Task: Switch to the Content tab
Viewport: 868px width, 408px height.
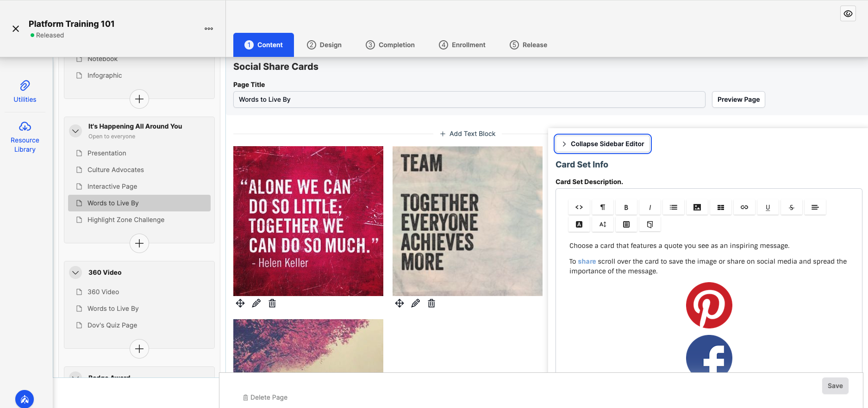Action: click(263, 45)
